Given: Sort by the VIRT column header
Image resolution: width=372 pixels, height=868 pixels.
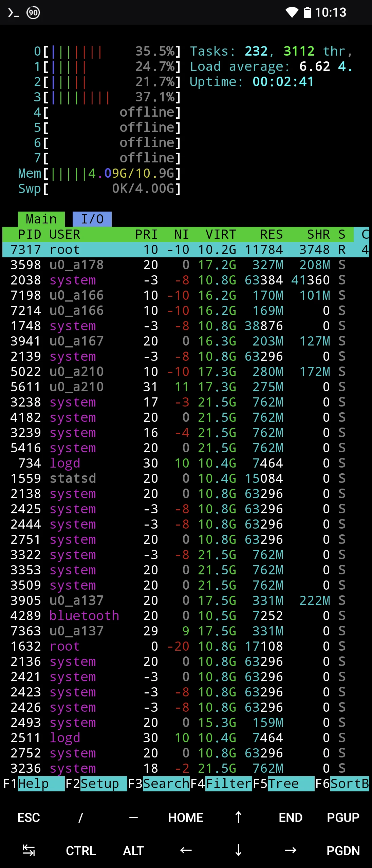Looking at the screenshot, I should [x=221, y=234].
